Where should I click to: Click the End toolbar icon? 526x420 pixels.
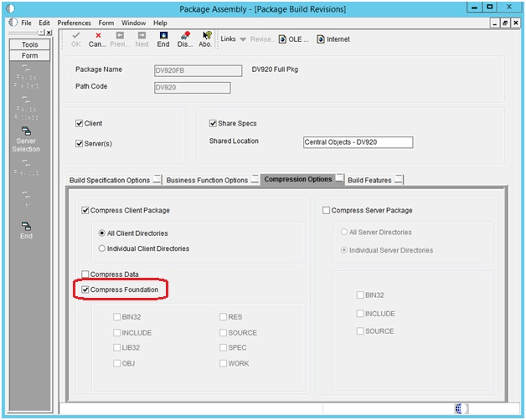pyautogui.click(x=163, y=35)
